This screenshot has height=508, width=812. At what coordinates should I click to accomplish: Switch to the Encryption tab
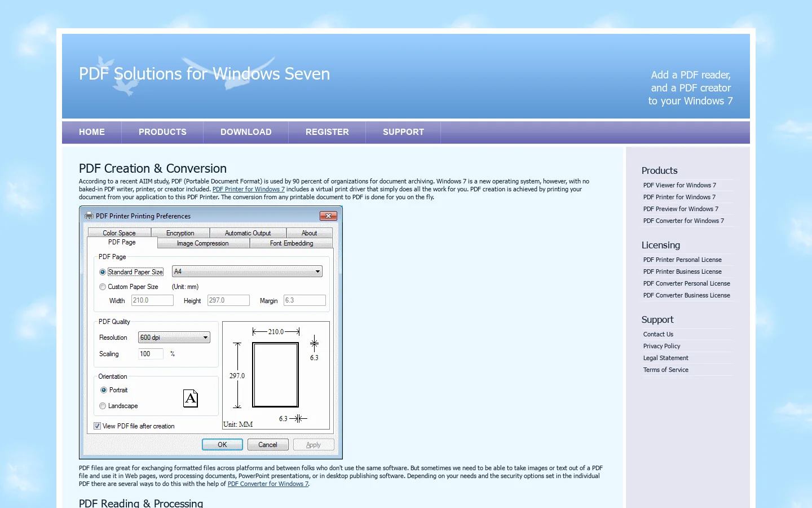(180, 233)
